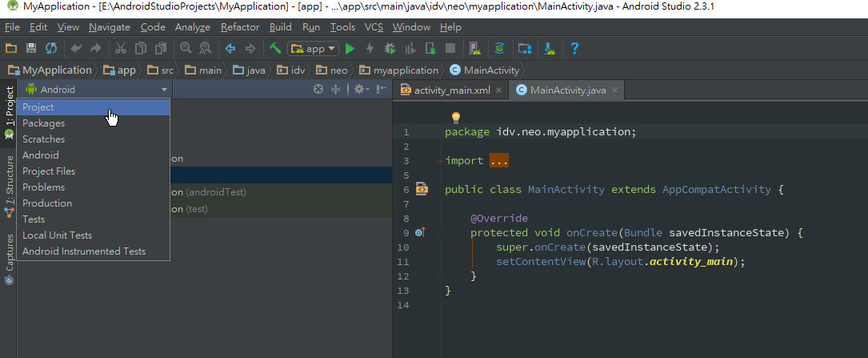Select Problems in view list
The width and height of the screenshot is (868, 358).
tap(94, 187)
